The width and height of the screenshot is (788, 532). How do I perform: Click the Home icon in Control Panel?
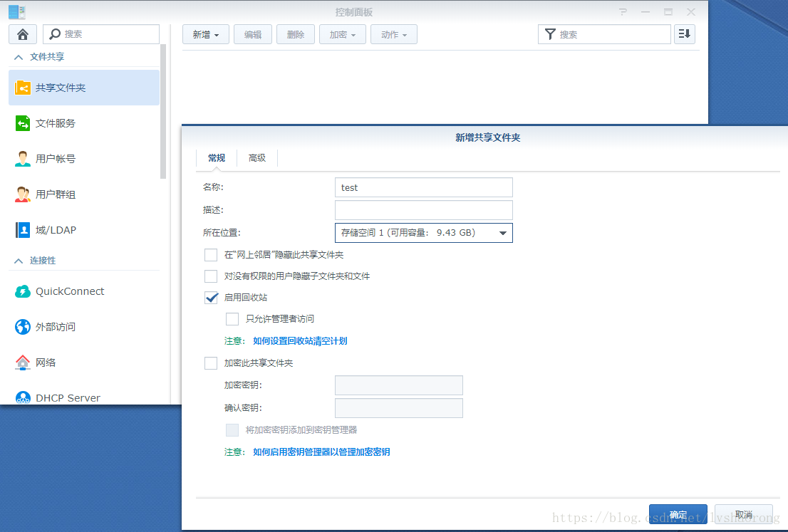tap(23, 34)
